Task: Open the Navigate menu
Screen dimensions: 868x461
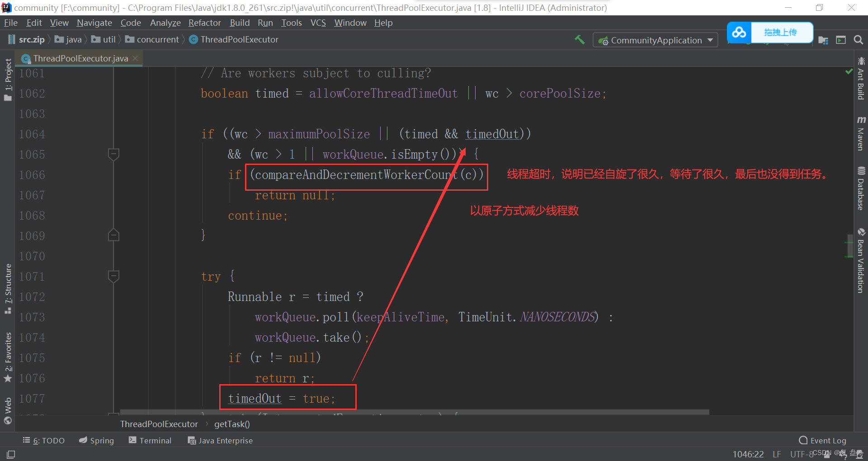Action: tap(94, 23)
